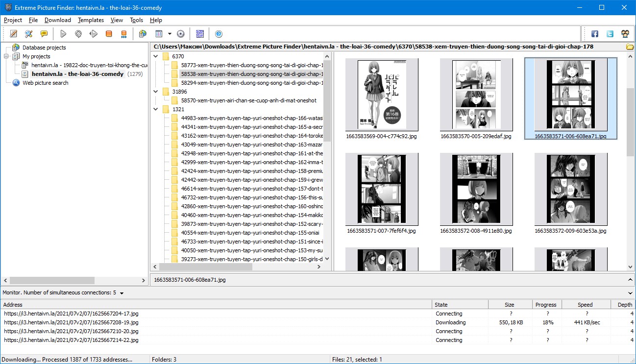Collapse My projects tree node
The width and height of the screenshot is (636, 364).
[6, 56]
